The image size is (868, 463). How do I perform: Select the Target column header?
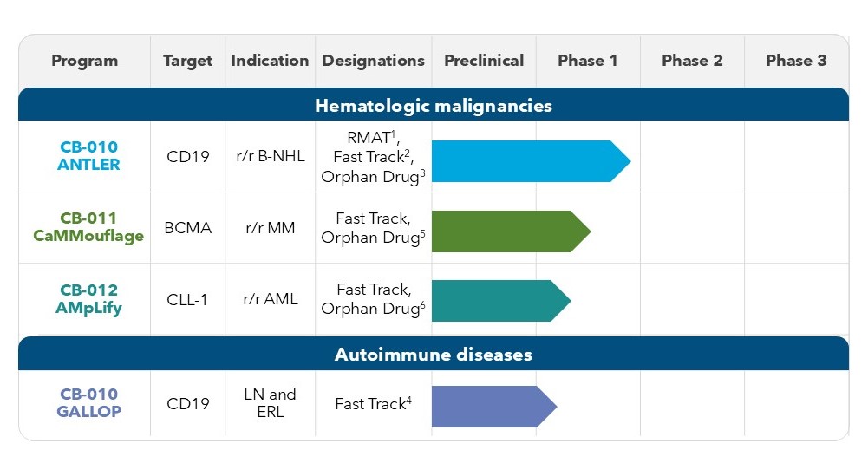187,61
